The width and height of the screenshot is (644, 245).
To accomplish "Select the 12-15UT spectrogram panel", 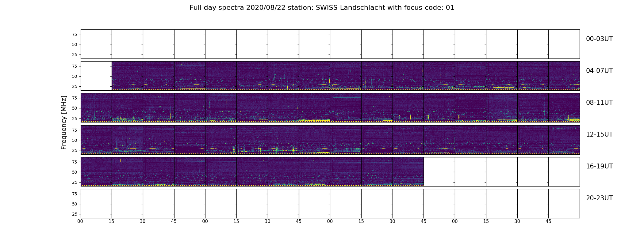I will point(330,140).
